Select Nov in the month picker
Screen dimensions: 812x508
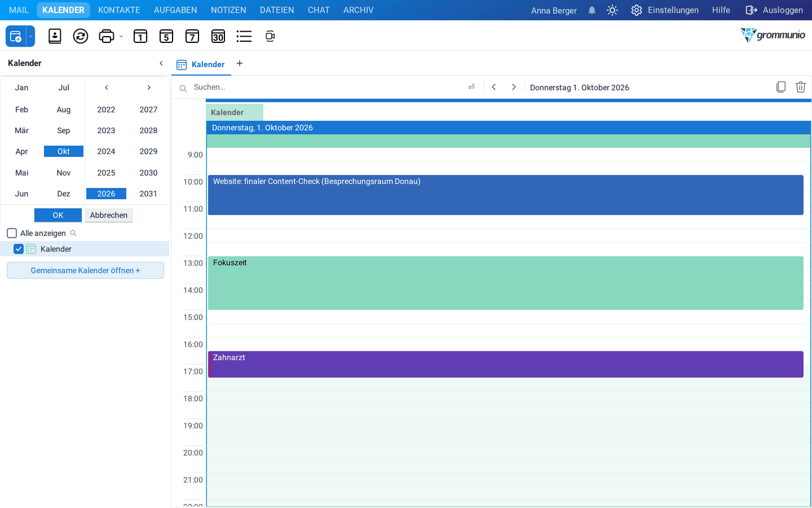(64, 173)
